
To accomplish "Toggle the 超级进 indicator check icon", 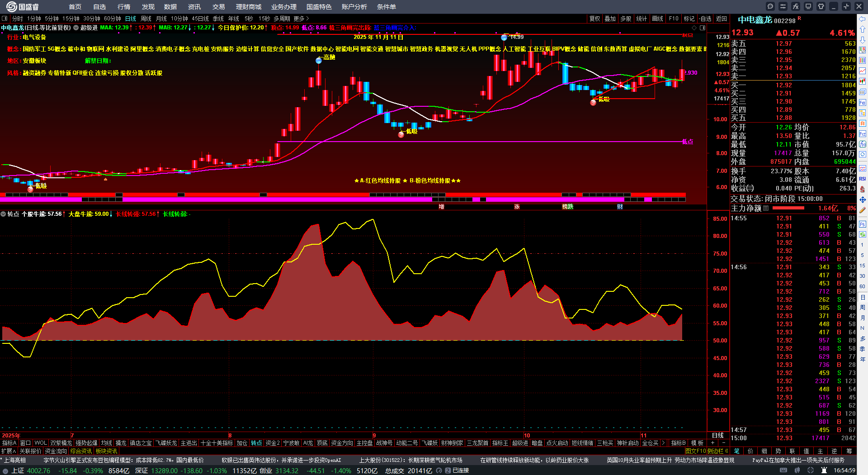I will coord(76,28).
